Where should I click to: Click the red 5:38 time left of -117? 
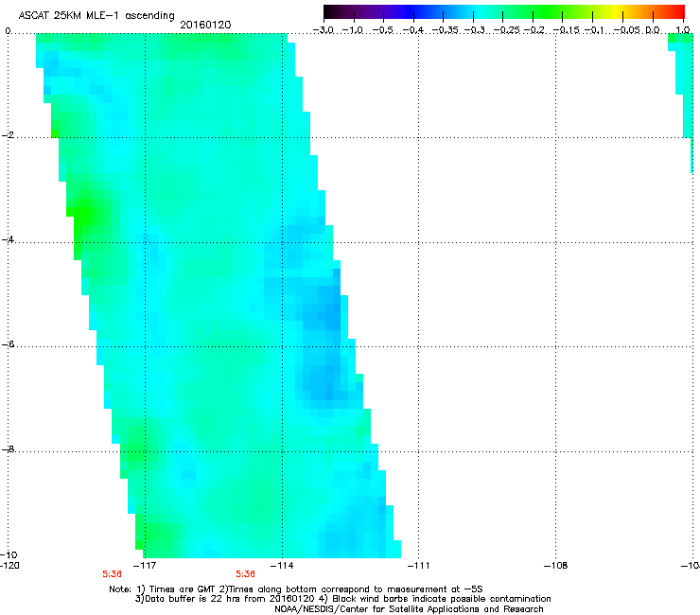point(112,574)
